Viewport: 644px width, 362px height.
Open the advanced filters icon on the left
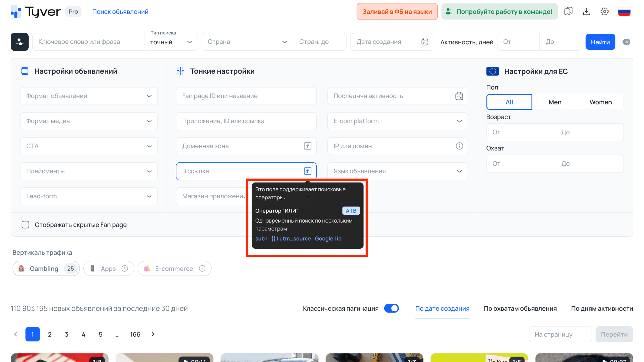pos(19,42)
